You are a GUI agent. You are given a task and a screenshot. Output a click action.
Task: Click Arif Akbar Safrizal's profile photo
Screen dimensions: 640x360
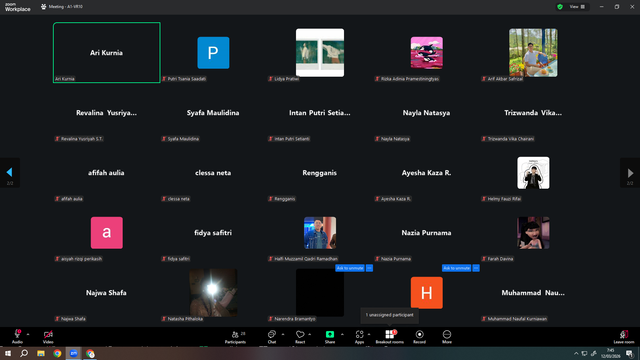533,53
